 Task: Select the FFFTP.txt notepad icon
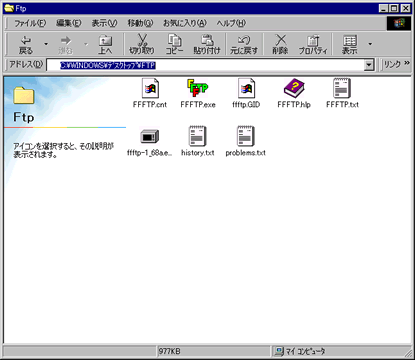click(342, 88)
